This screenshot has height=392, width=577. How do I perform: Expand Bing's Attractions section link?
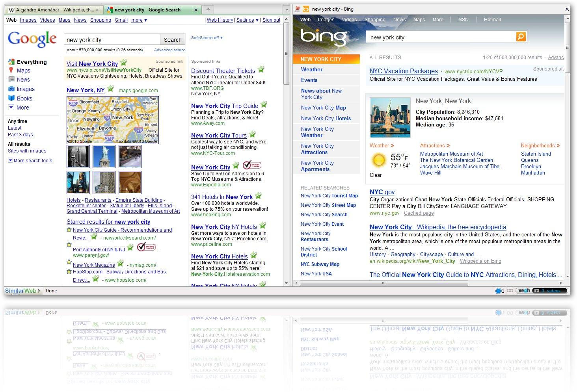435,146
